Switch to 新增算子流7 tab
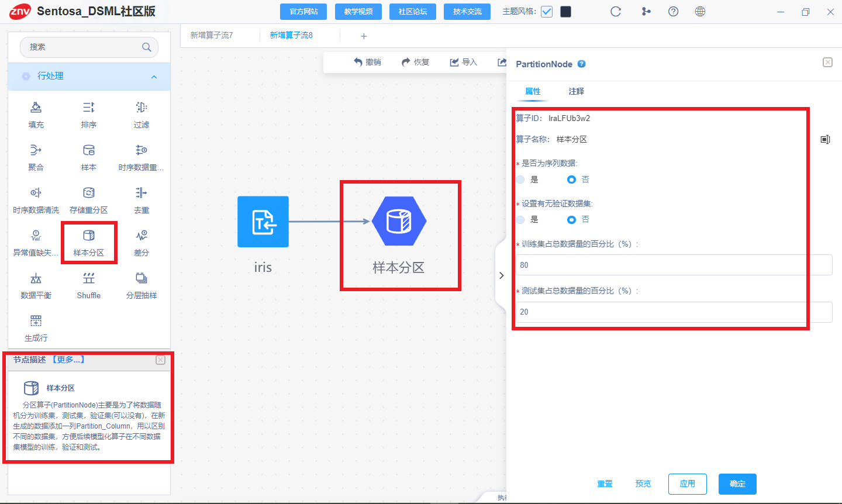The image size is (842, 504). coord(212,36)
